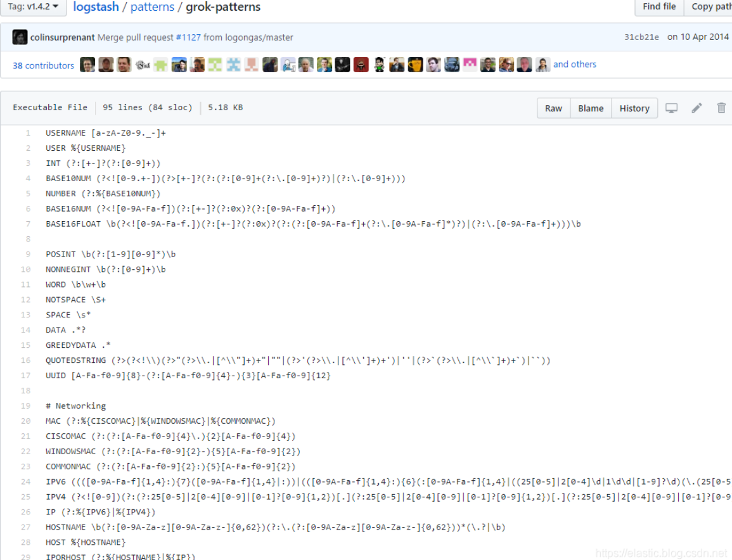Click the 'CISCOMAC' pattern line
Image resolution: width=732 pixels, height=560 pixels.
[170, 436]
